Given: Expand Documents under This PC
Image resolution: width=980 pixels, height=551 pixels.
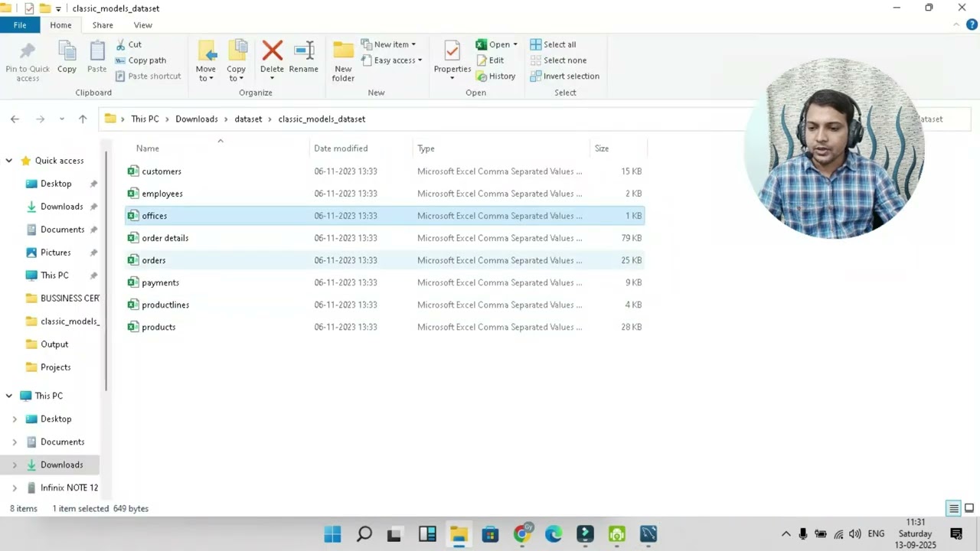Looking at the screenshot, I should [15, 442].
